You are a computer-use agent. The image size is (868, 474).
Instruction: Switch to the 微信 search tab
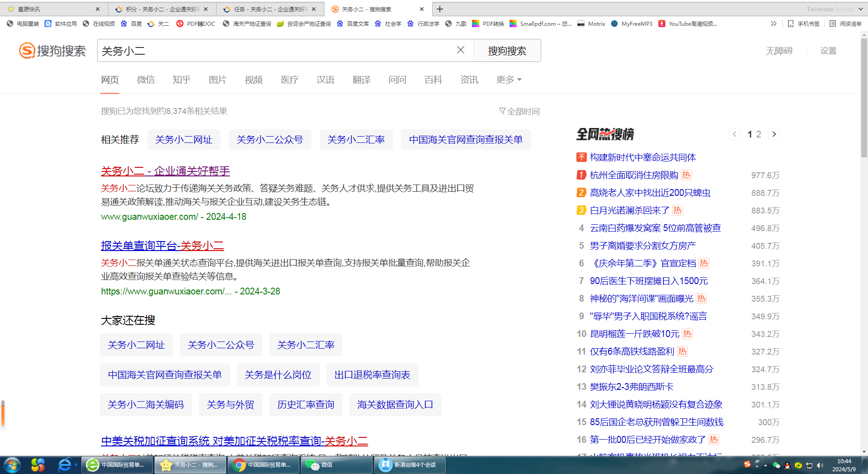click(146, 80)
